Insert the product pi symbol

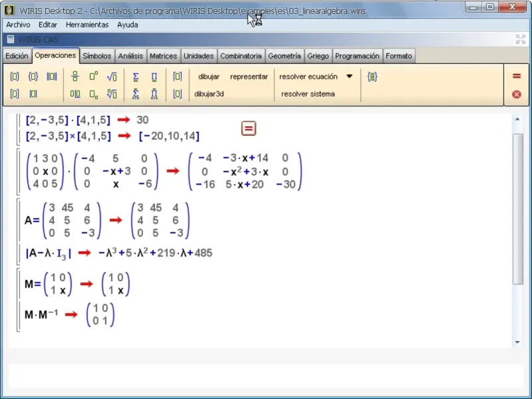coord(154,77)
